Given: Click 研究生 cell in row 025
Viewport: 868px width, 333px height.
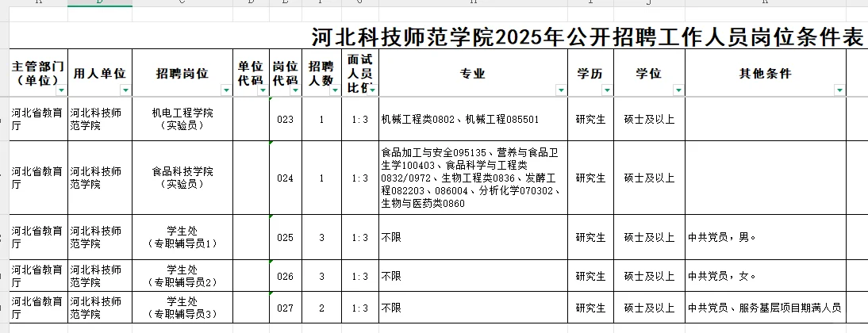Looking at the screenshot, I should coord(590,237).
